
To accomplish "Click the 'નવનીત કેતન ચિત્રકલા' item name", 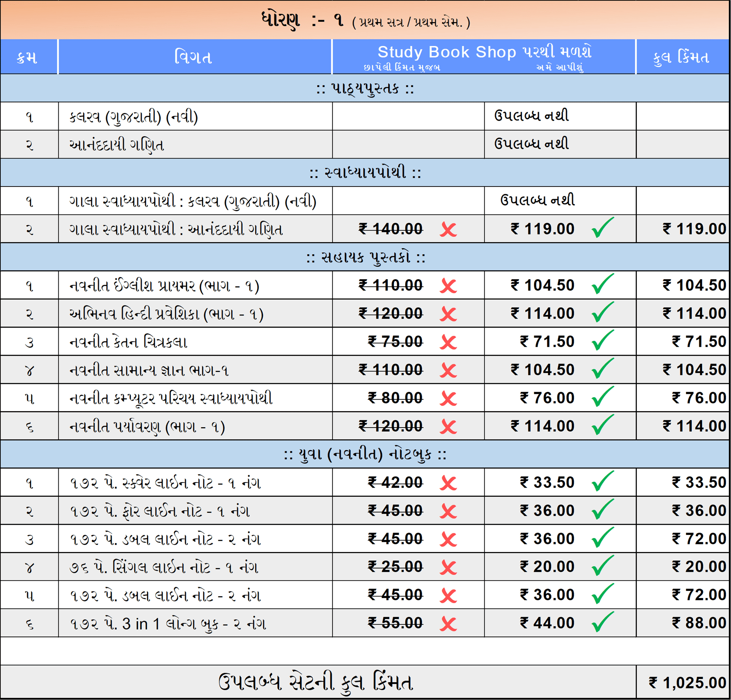I will (128, 342).
